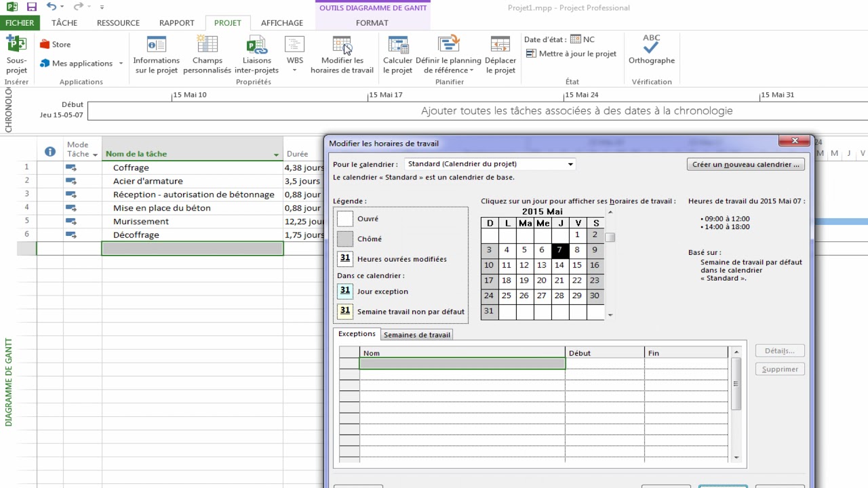Screen dimensions: 868x488
Task: Click Mettre à jour le projet
Action: tap(571, 54)
